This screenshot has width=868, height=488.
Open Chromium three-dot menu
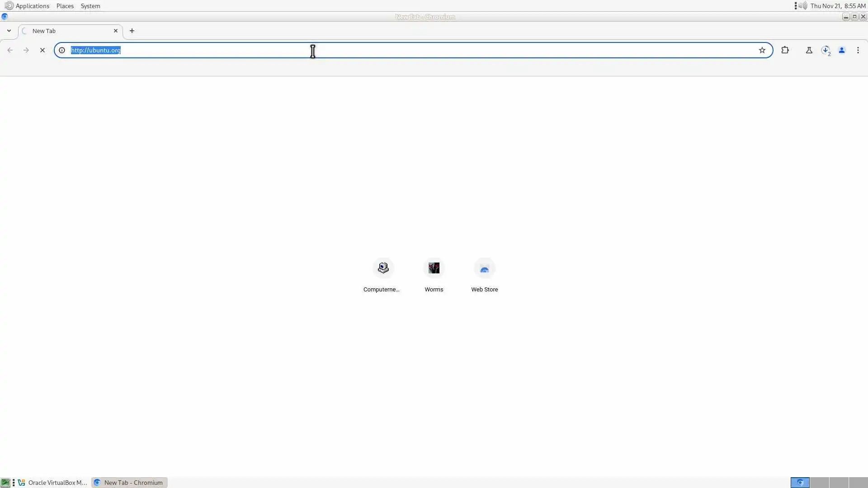pyautogui.click(x=858, y=50)
